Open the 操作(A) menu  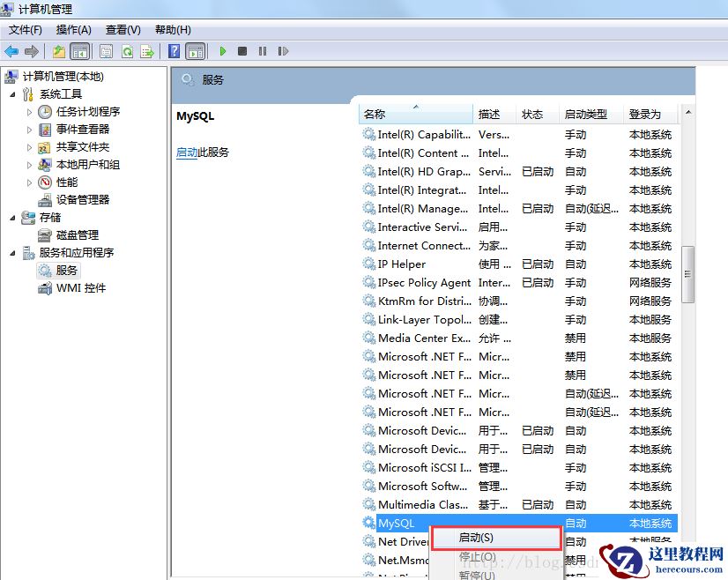(x=74, y=29)
